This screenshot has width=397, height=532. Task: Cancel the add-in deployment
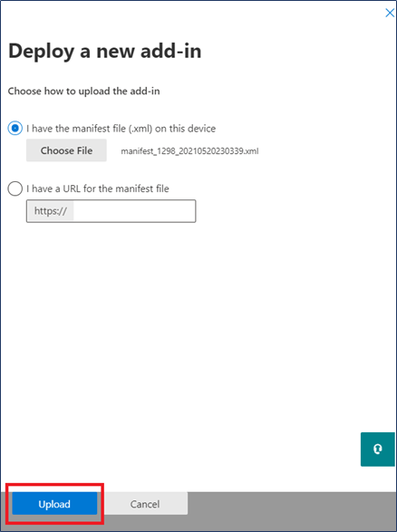tap(145, 504)
